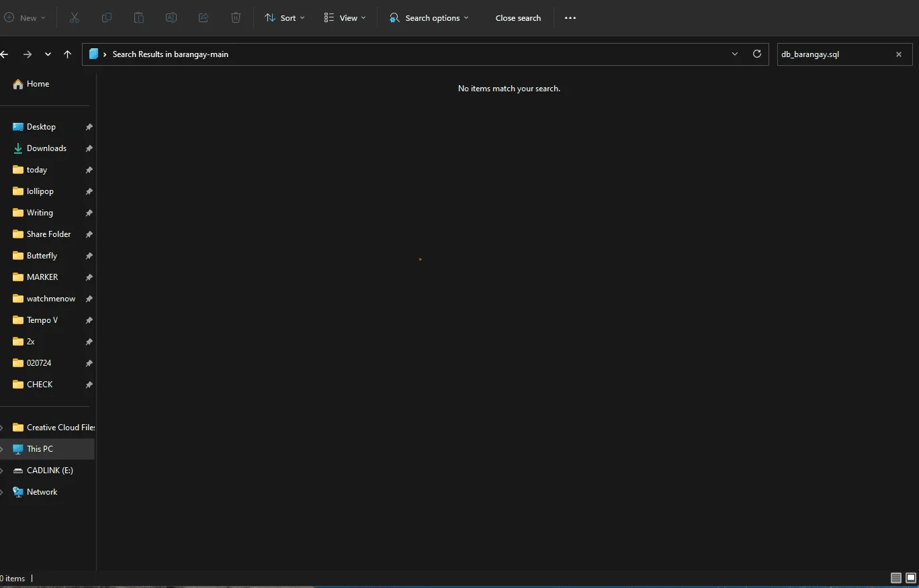Open the Search options dropdown
Viewport: 919px width, 588px height.
coord(429,18)
